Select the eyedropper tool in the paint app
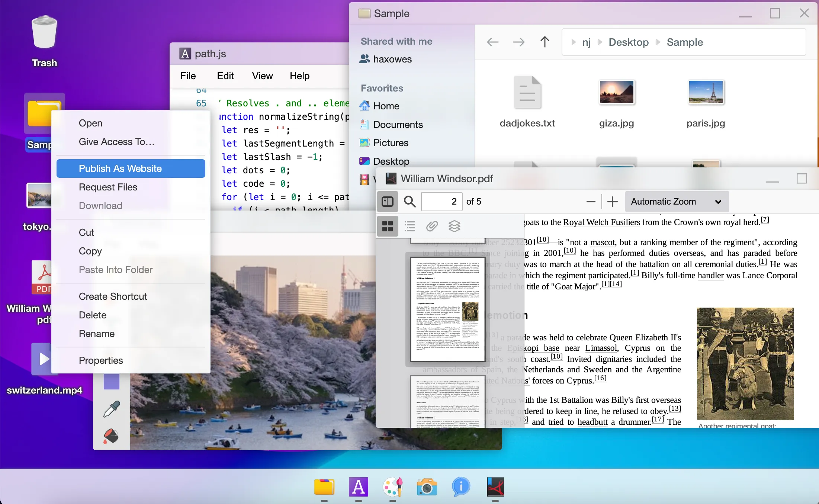 (x=111, y=408)
